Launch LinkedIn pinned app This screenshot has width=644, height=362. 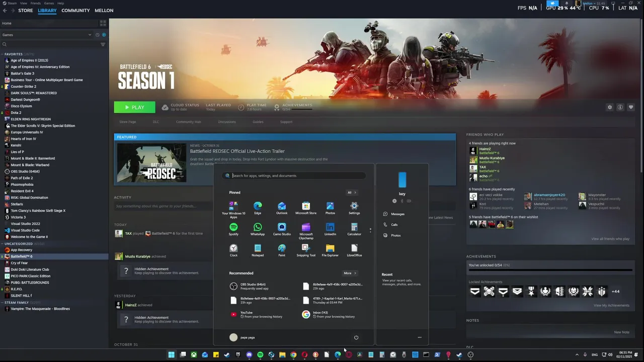pyautogui.click(x=330, y=229)
